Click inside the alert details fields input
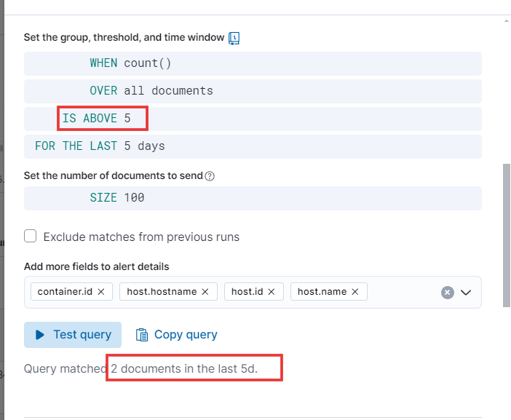The height and width of the screenshot is (420, 511). click(x=403, y=293)
